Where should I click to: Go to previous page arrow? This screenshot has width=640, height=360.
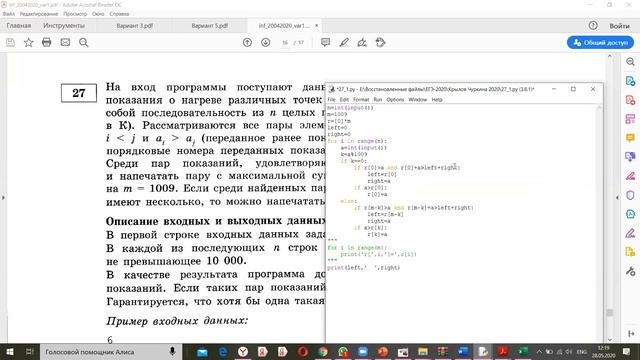pos(247,42)
